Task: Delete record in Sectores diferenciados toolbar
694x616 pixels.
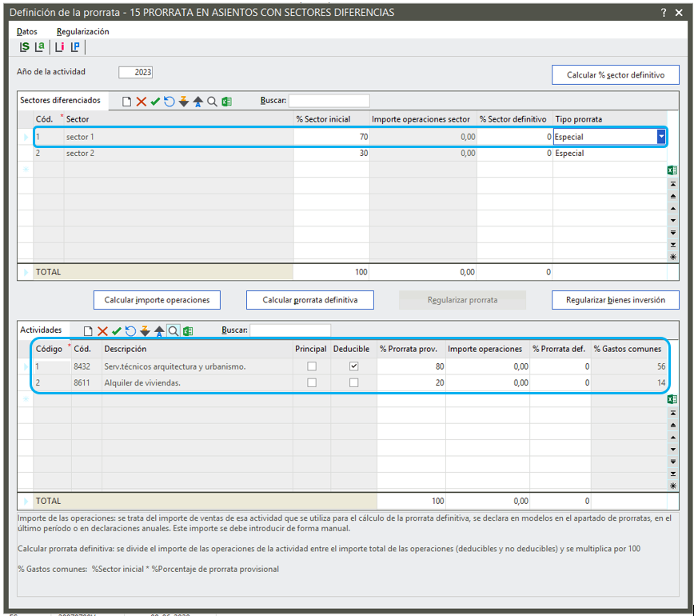Action: pos(142,102)
